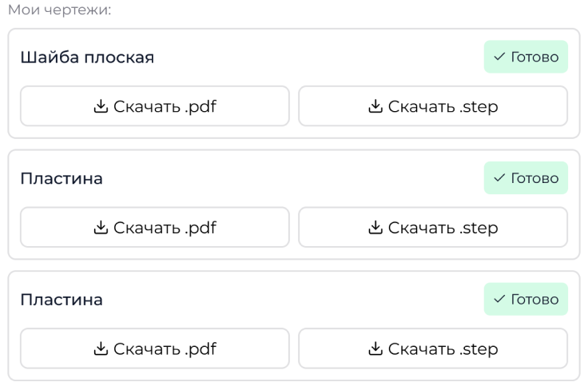The height and width of the screenshot is (382, 588).
Task: Click the checkmark icon on Шайба плоская badge
Action: [x=499, y=58]
